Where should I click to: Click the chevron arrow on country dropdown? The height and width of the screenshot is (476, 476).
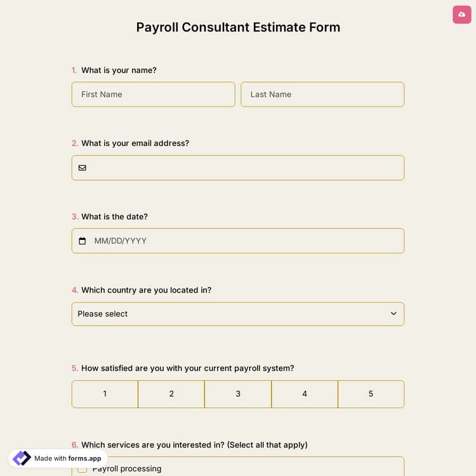[393, 314]
